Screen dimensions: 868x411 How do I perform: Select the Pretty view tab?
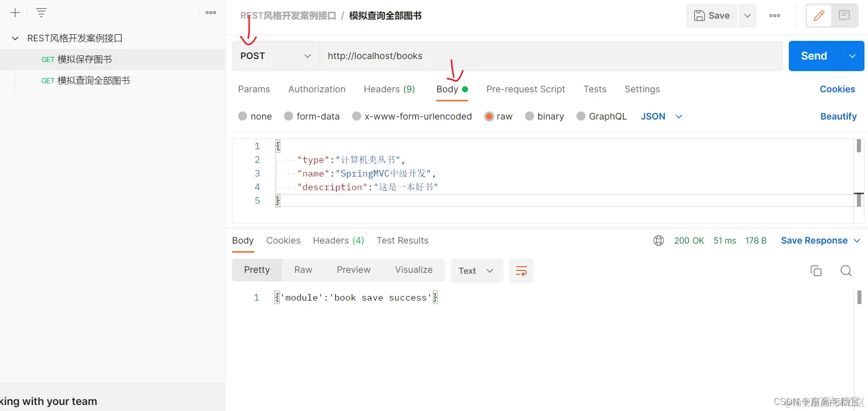(x=257, y=270)
